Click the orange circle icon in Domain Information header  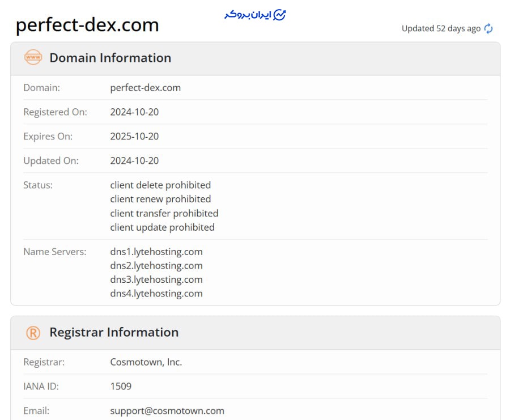tap(33, 57)
